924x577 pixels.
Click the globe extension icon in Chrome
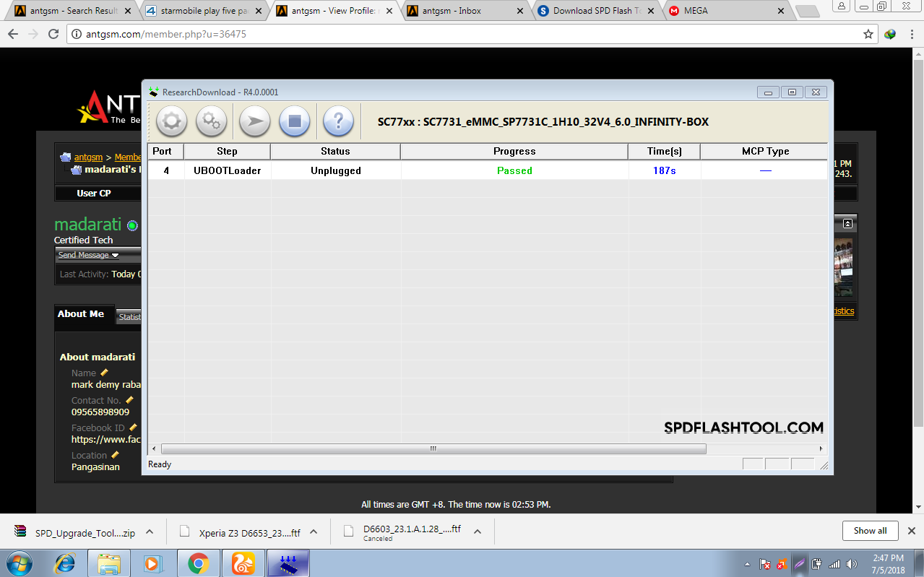[890, 34]
